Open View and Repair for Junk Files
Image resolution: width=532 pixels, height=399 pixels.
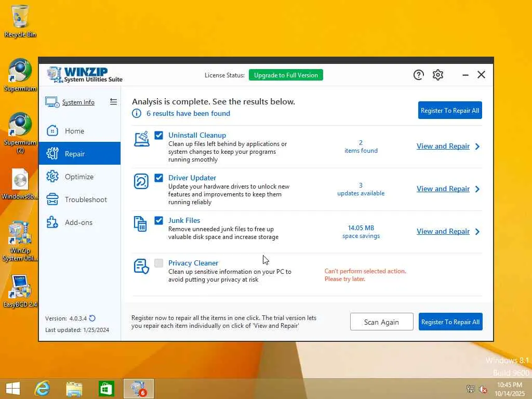[443, 231]
